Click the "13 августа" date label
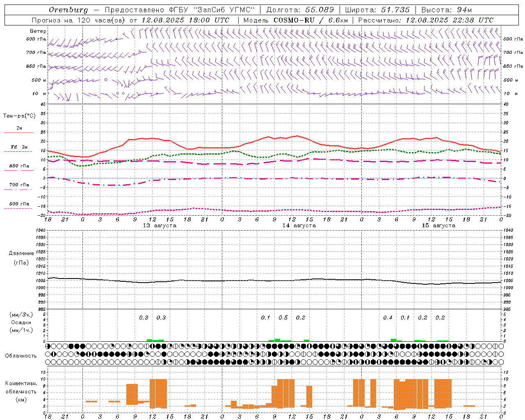 pyautogui.click(x=160, y=226)
